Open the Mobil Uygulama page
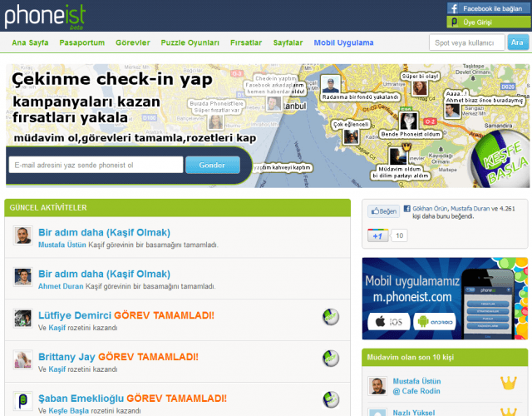This screenshot has height=416, width=532. click(344, 42)
